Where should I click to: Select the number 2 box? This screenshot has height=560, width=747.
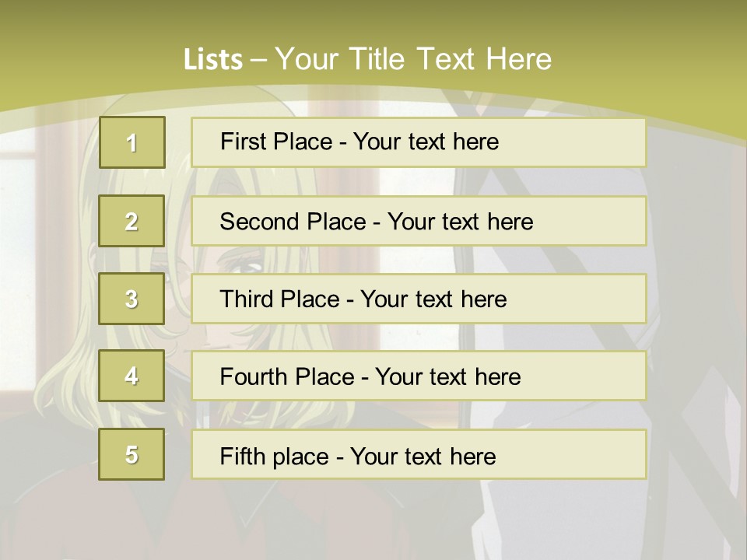tap(132, 221)
